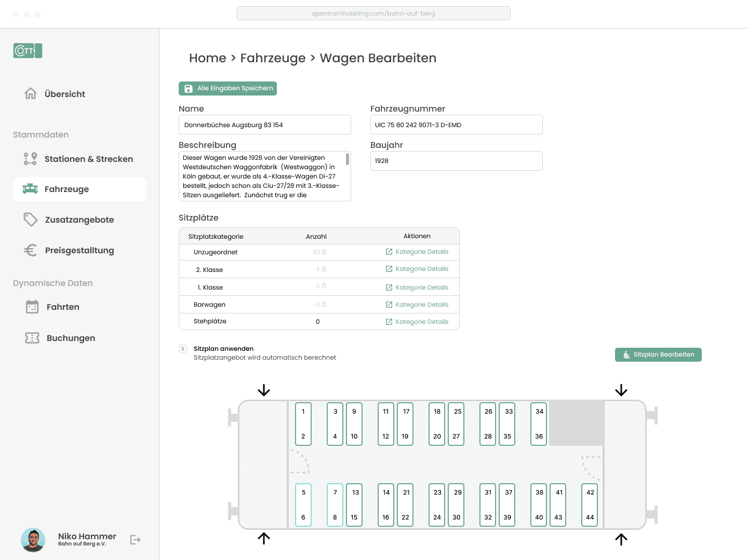Click into the Fahrzeugnummer input field
The width and height of the screenshot is (748, 560).
[456, 125]
